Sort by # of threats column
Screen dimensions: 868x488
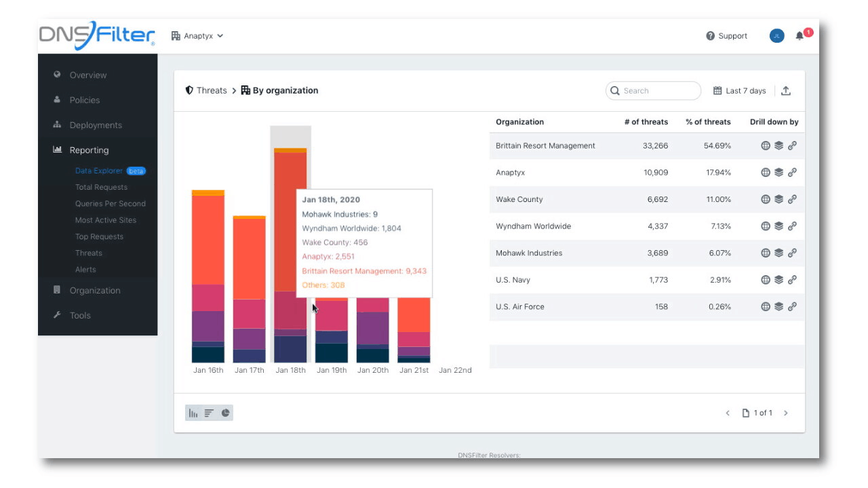pyautogui.click(x=646, y=122)
